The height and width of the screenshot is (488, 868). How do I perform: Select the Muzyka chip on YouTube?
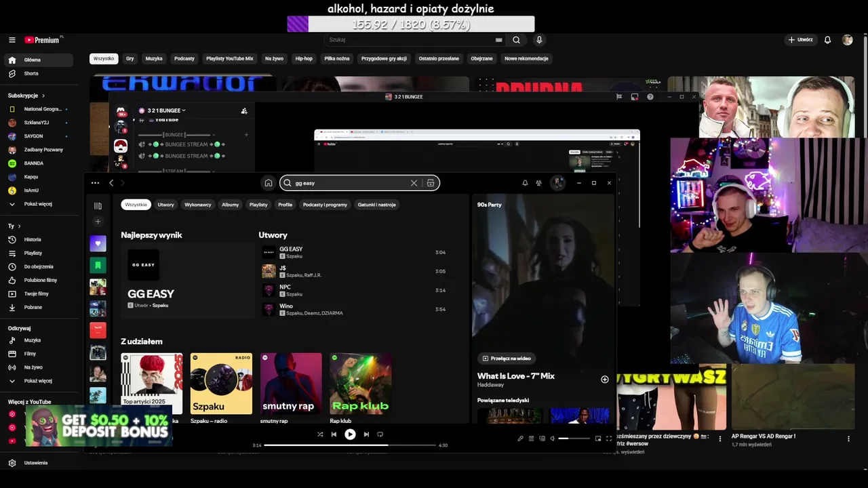(x=154, y=59)
